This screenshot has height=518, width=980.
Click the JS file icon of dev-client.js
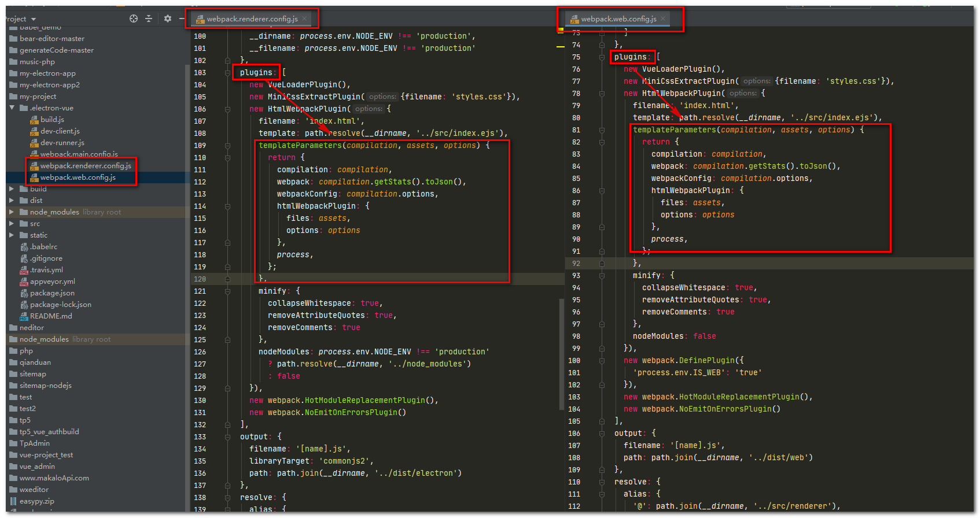34,131
